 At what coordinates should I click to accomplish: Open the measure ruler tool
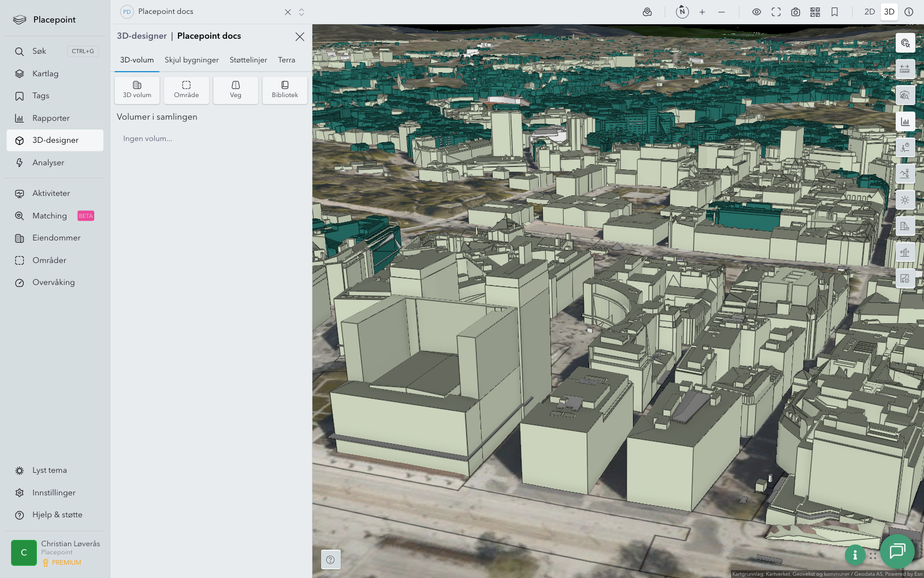[x=905, y=69]
